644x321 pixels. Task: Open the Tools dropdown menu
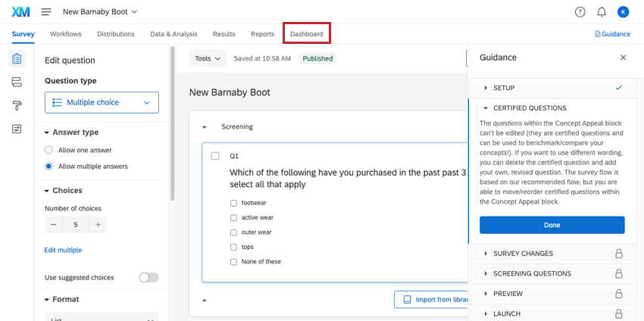coord(207,58)
